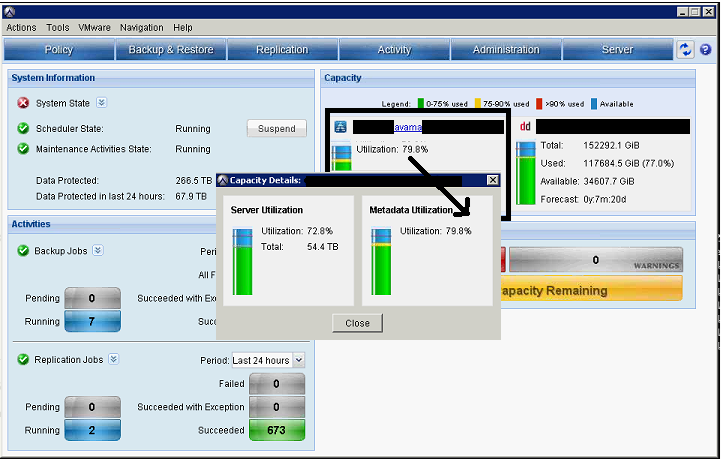Open the help question mark icon
The height and width of the screenshot is (459, 721).
(705, 49)
